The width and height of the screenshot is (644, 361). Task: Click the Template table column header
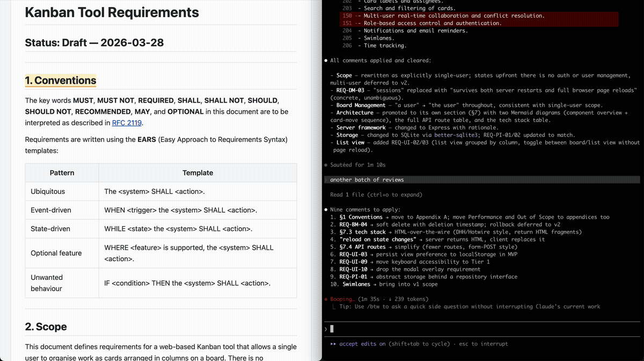tap(197, 173)
